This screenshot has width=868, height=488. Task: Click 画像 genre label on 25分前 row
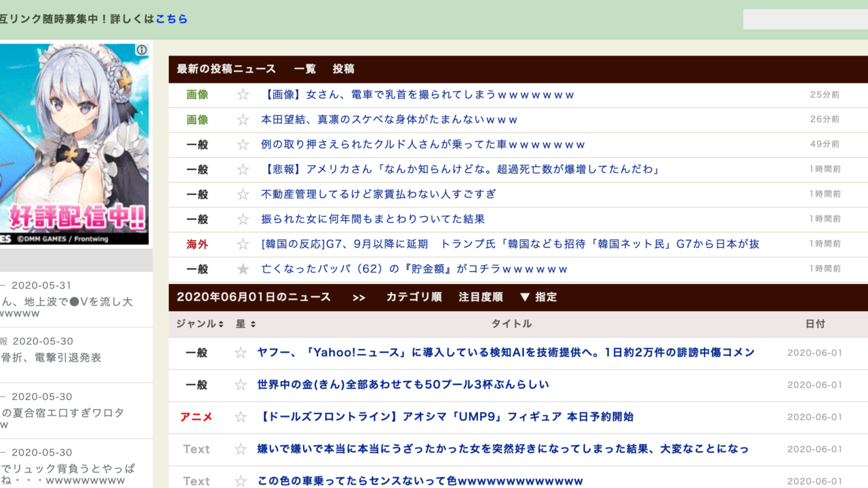[197, 95]
